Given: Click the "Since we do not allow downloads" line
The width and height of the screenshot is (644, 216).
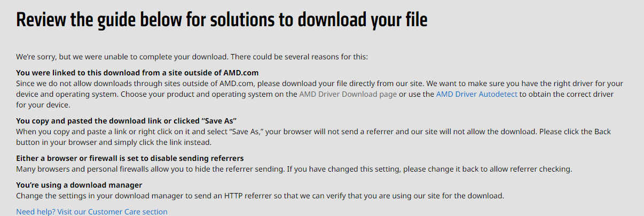Looking at the screenshot, I should tap(319, 83).
